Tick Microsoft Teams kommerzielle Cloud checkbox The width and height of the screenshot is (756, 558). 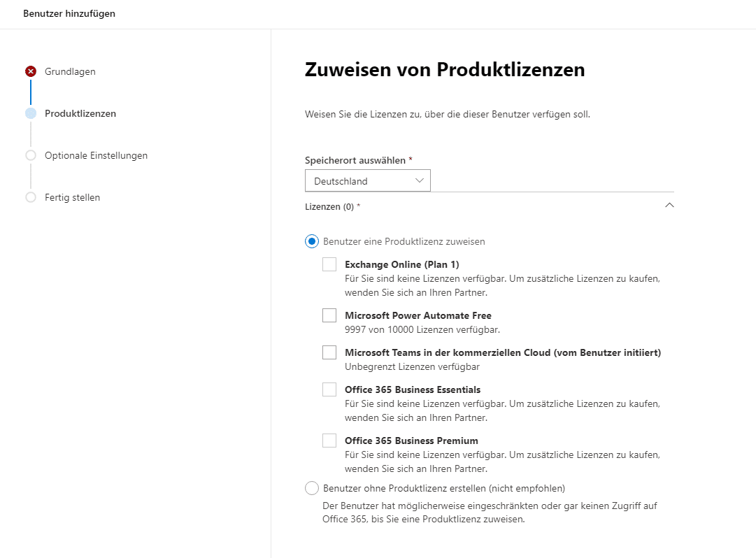(x=329, y=352)
